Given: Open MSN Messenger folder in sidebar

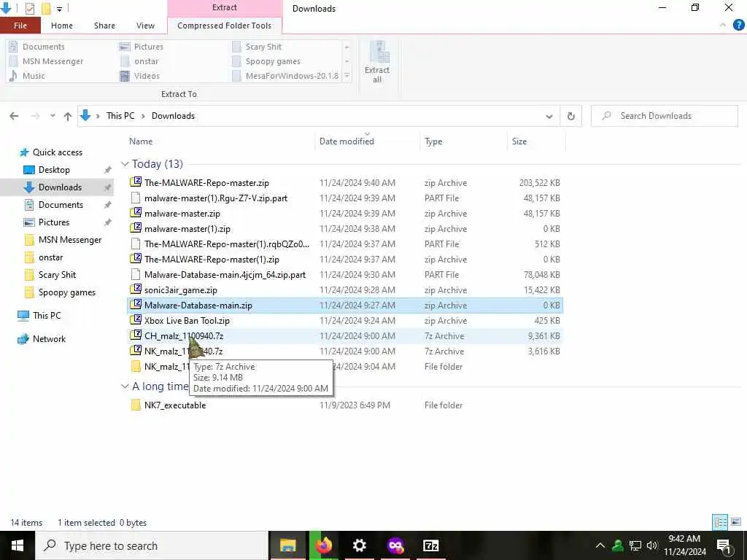Looking at the screenshot, I should (x=69, y=240).
